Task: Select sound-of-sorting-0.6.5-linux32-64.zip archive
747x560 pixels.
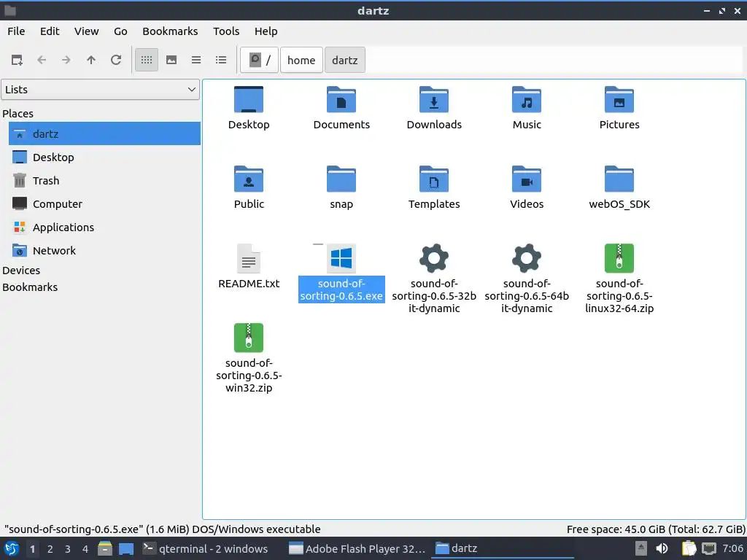Action: click(619, 279)
